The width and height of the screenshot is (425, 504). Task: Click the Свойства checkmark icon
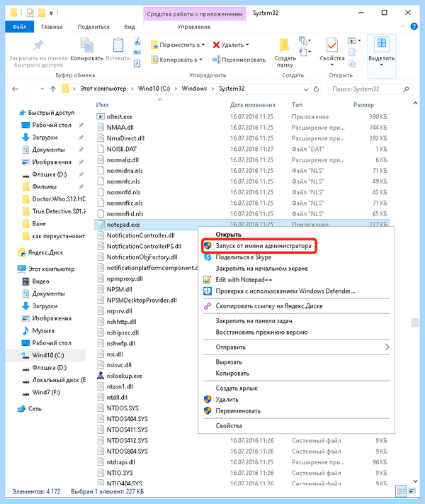pyautogui.click(x=331, y=45)
